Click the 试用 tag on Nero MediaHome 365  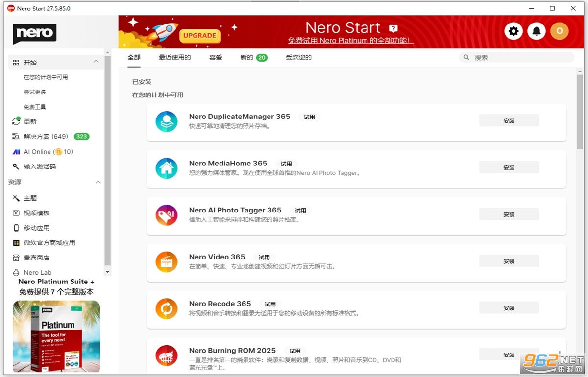pyautogui.click(x=286, y=164)
